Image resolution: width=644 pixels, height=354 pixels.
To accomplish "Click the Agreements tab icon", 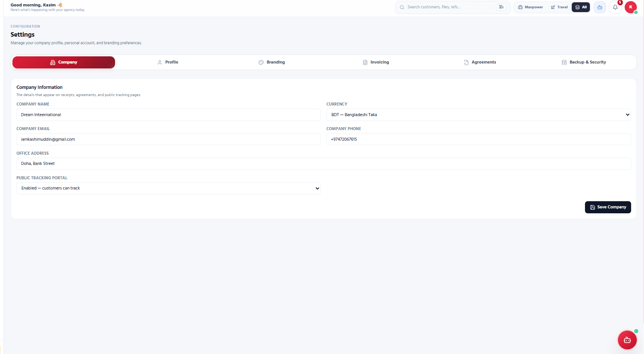I will pyautogui.click(x=466, y=62).
